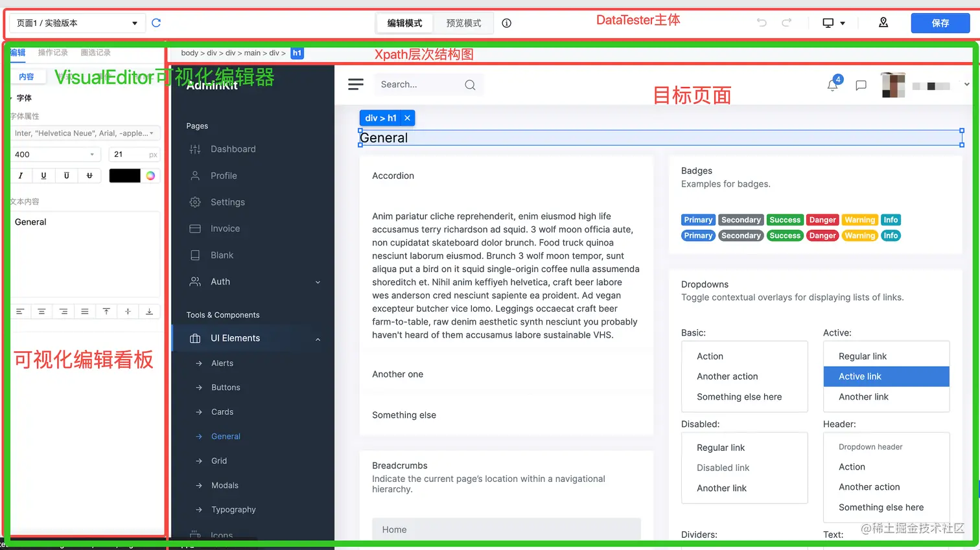Click the Blank page icon
Image resolution: width=980 pixels, height=550 pixels.
click(195, 255)
